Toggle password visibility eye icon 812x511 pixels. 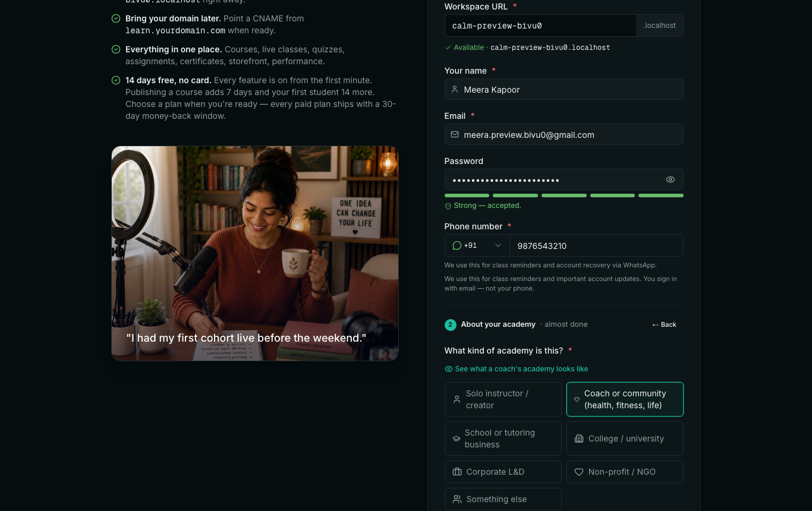coord(671,179)
